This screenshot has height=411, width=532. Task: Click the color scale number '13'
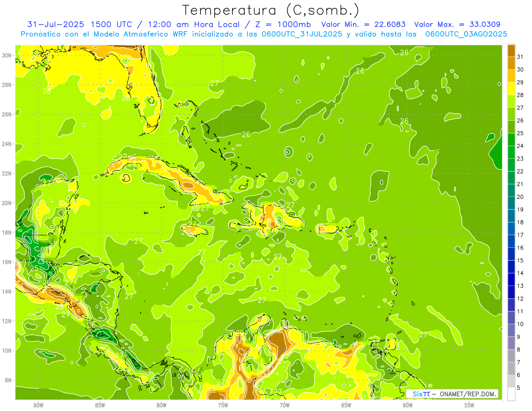[520, 286]
